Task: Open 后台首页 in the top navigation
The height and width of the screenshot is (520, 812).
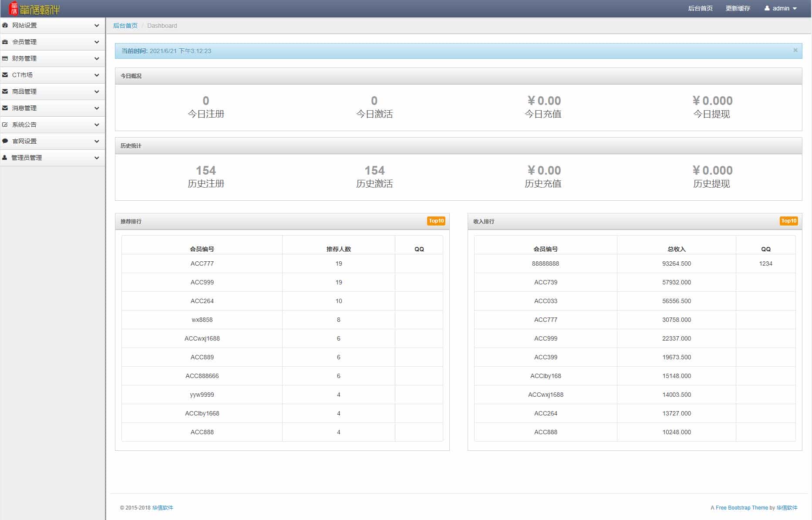Action: (x=700, y=8)
